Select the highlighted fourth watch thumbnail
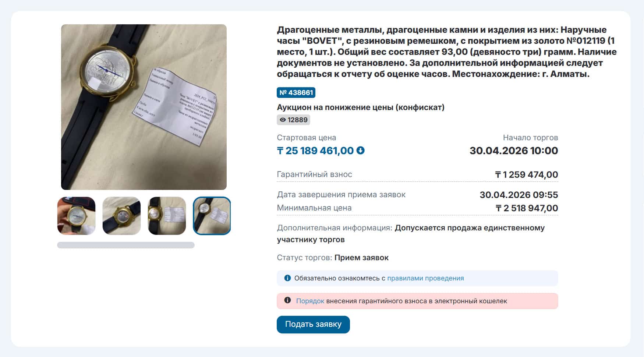Viewport: 644px width, 357px height. click(212, 216)
